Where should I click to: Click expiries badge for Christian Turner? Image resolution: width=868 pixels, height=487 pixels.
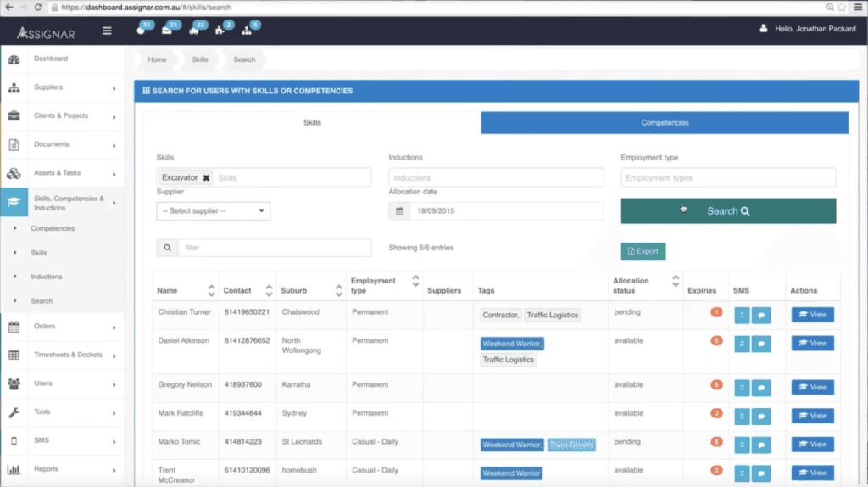716,312
